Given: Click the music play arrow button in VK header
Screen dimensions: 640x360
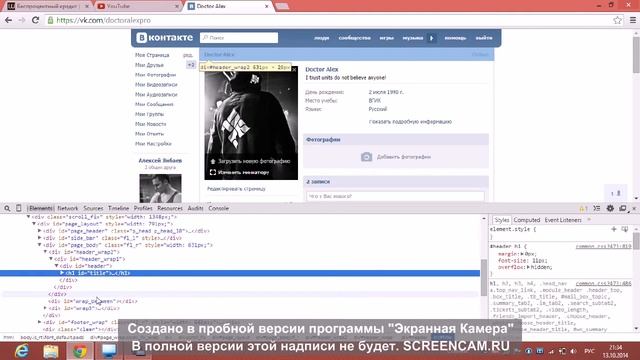Looking at the screenshot, I should [x=431, y=38].
